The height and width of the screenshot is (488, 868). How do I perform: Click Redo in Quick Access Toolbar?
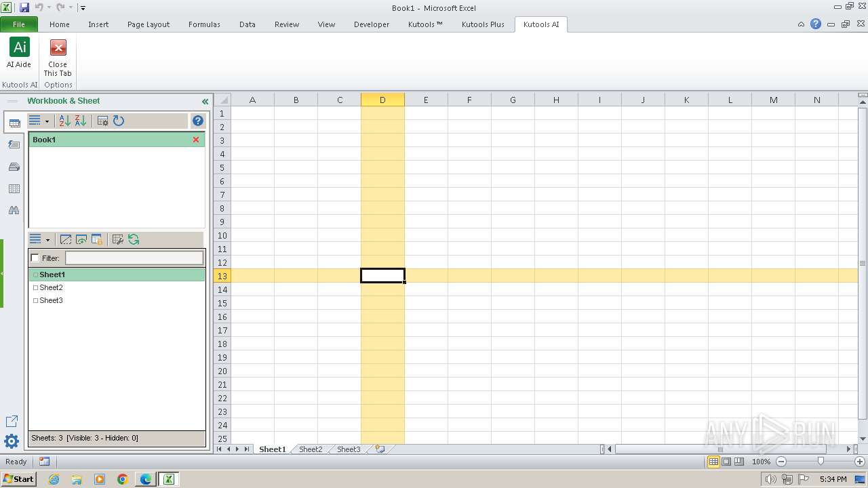60,7
